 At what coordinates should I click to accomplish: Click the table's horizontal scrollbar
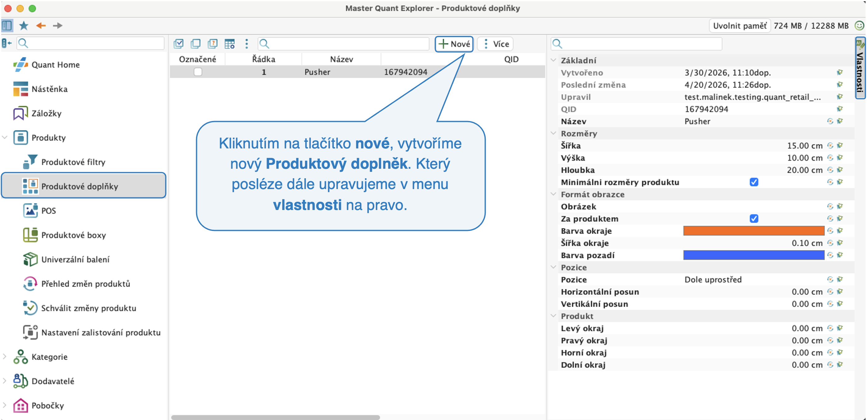(275, 417)
